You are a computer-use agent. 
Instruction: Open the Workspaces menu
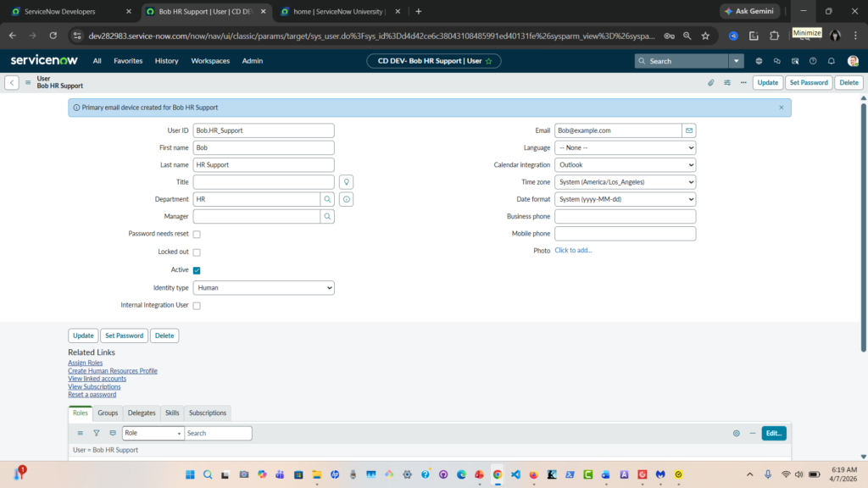pos(210,61)
